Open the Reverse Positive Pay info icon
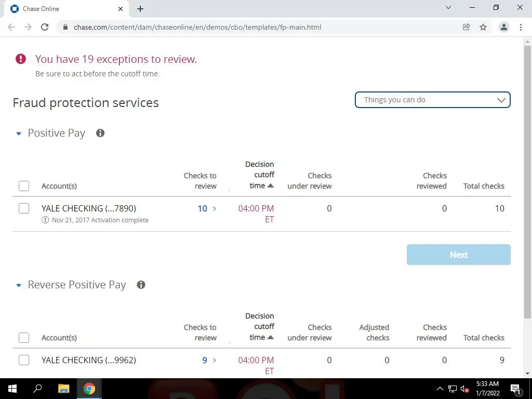The height and width of the screenshot is (399, 532). [141, 285]
